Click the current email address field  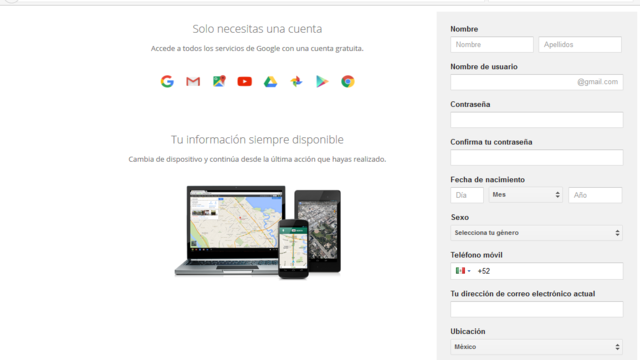[537, 309]
